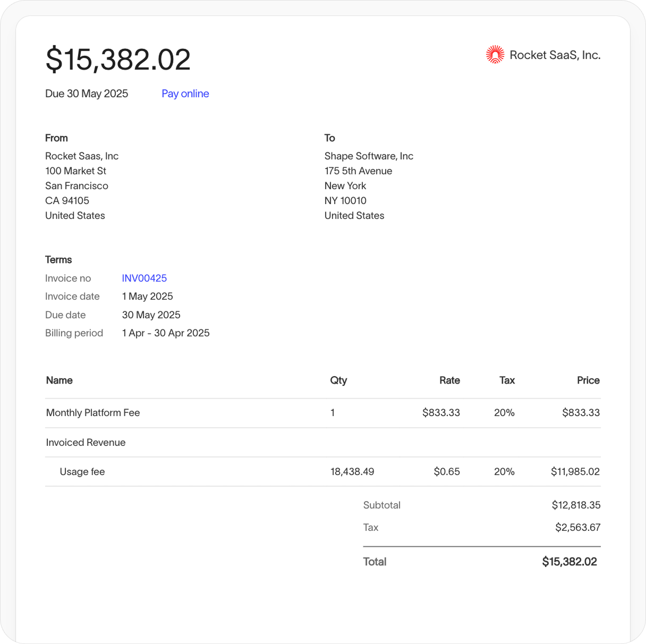Click the Qty column header
The width and height of the screenshot is (646, 644).
(x=338, y=380)
